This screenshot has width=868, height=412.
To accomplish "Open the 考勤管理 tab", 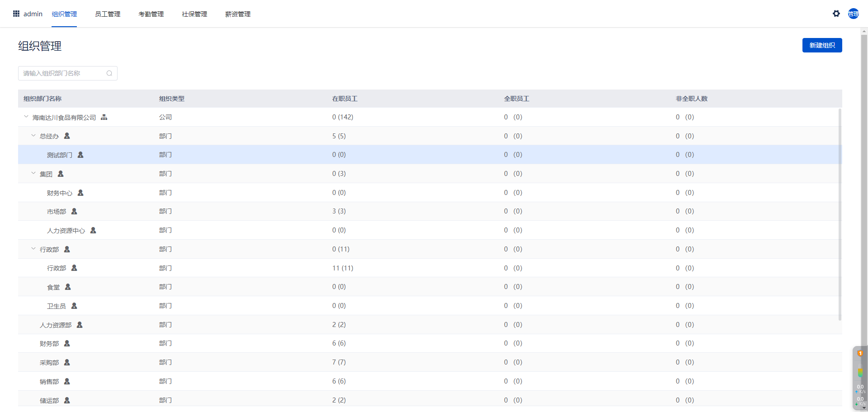I will coord(151,14).
